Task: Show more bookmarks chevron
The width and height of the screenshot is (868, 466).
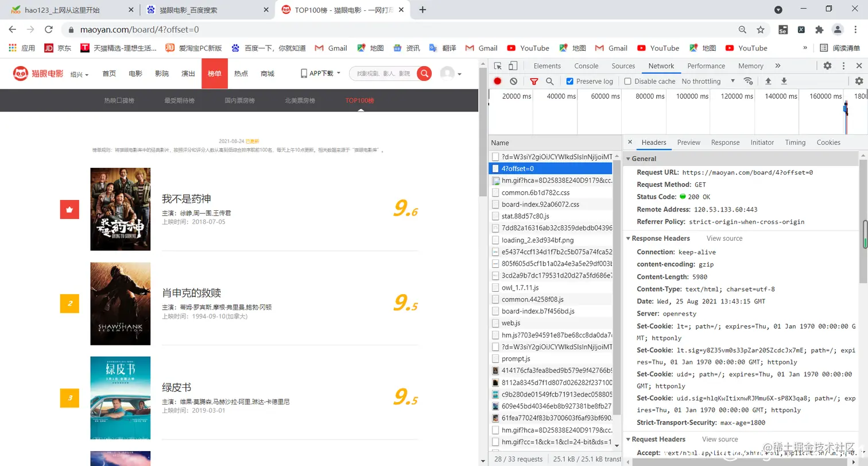Action: click(805, 48)
